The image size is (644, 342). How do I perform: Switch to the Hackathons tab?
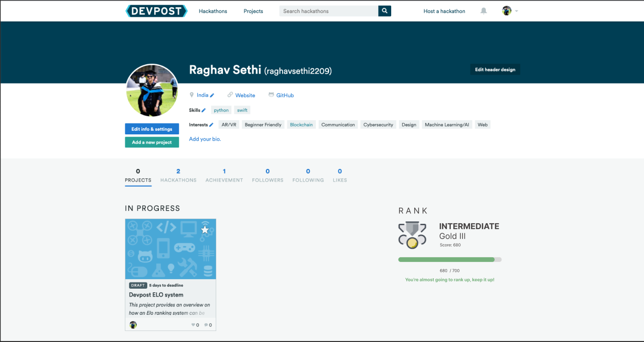point(178,176)
